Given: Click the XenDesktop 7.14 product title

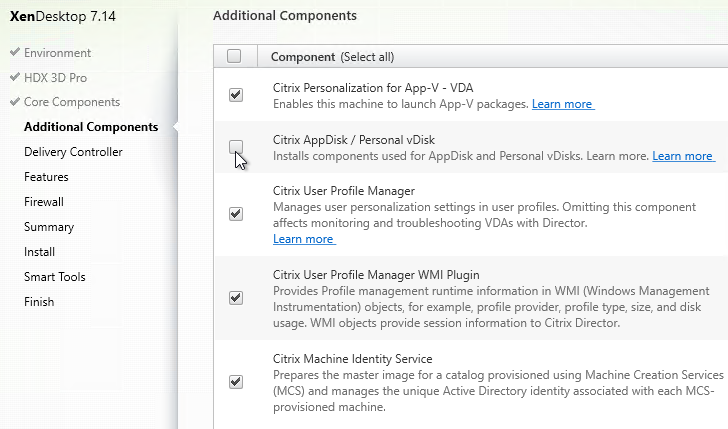Looking at the screenshot, I should point(63,16).
